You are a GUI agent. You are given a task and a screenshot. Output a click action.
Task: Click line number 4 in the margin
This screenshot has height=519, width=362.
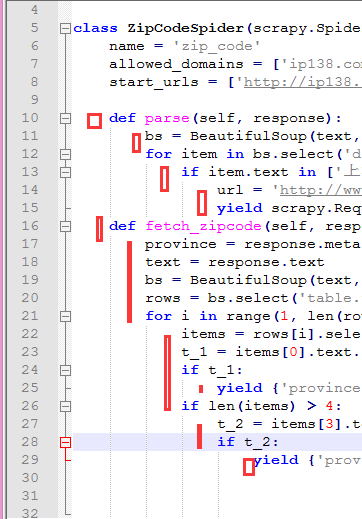tap(35, 10)
